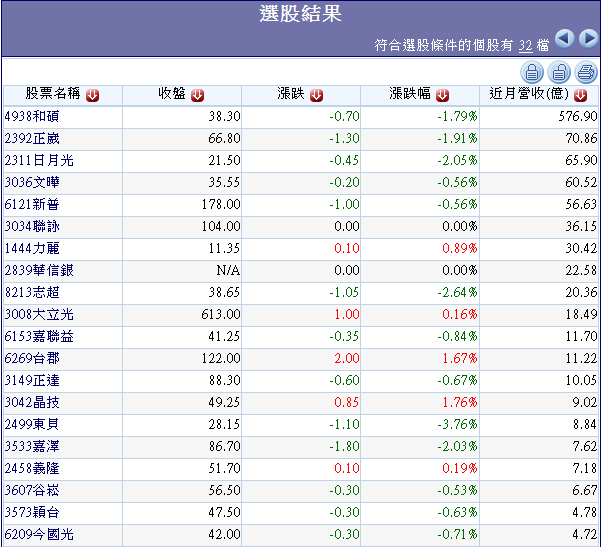602x547 pixels.
Task: Select closing price 104.00 of 聯詠
Action: point(221,226)
